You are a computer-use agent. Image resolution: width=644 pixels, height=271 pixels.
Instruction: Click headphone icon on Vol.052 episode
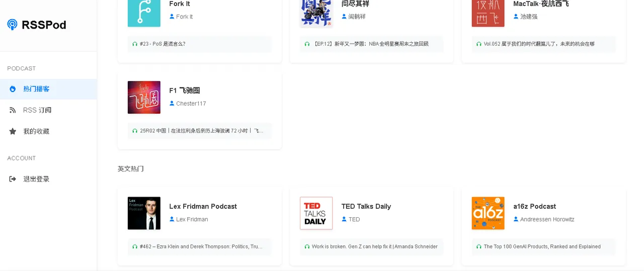point(479,44)
